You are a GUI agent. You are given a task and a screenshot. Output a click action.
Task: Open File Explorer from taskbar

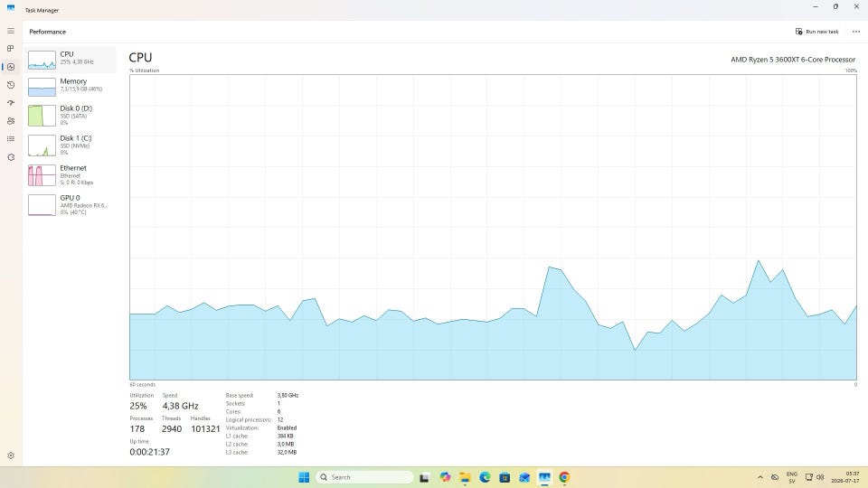click(x=465, y=477)
